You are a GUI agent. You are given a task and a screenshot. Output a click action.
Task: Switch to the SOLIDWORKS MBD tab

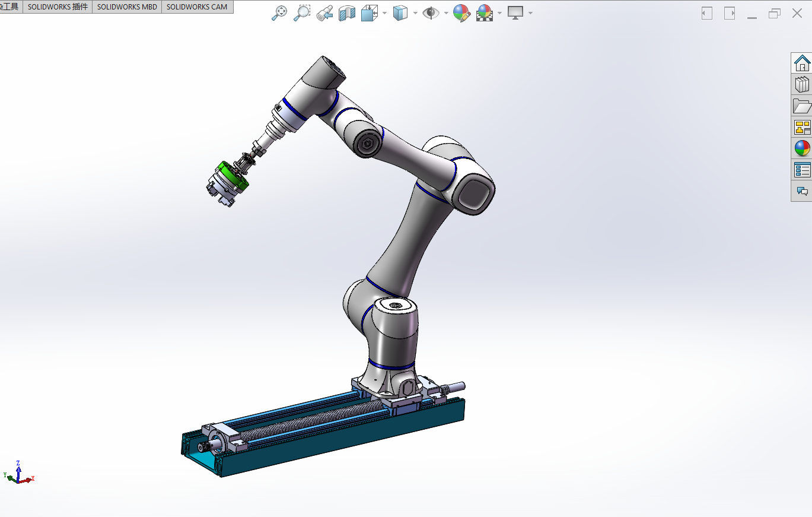click(127, 7)
